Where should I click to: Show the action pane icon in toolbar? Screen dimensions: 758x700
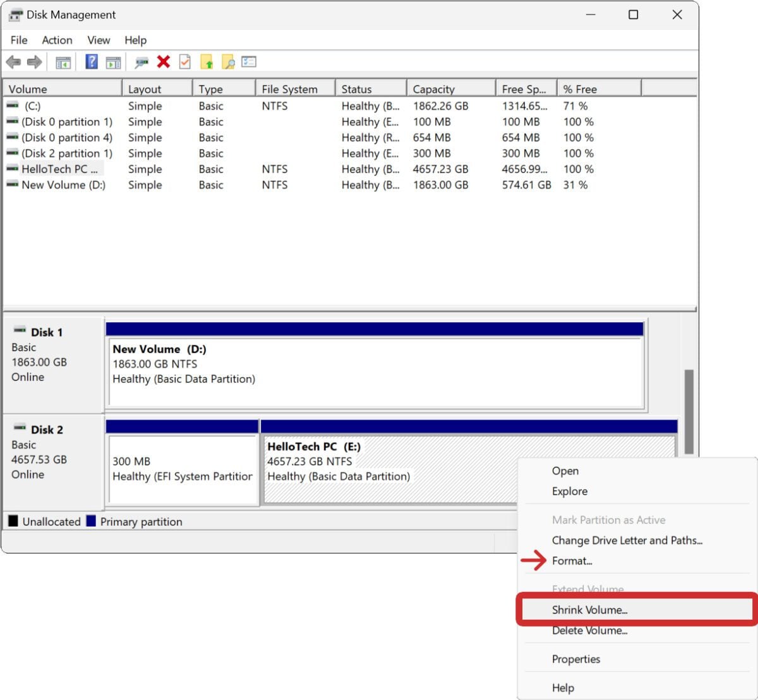tap(112, 61)
